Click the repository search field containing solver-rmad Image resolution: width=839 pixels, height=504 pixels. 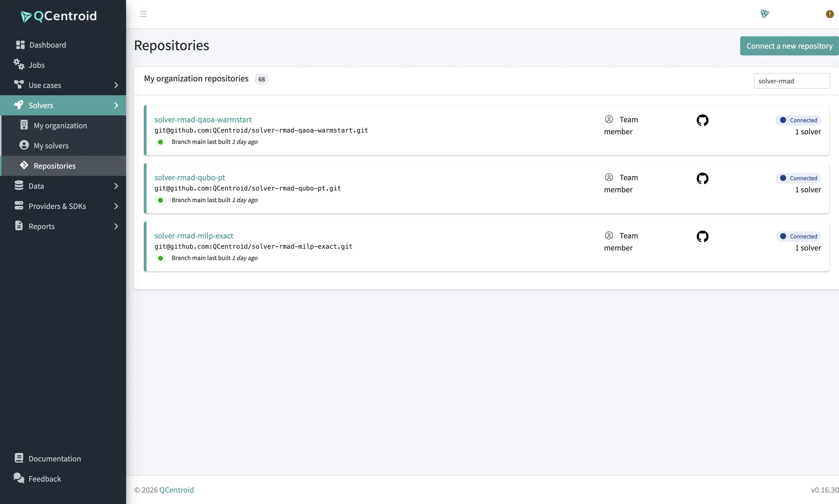792,81
